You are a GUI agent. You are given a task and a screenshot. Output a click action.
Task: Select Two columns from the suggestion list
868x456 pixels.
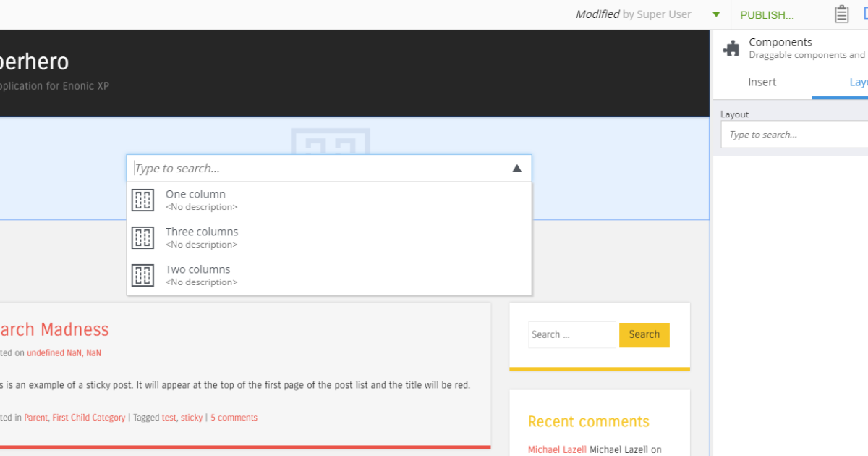[198, 274]
